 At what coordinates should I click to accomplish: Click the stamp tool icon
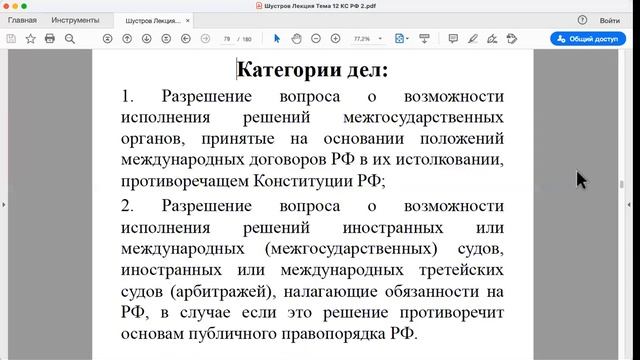click(512, 39)
